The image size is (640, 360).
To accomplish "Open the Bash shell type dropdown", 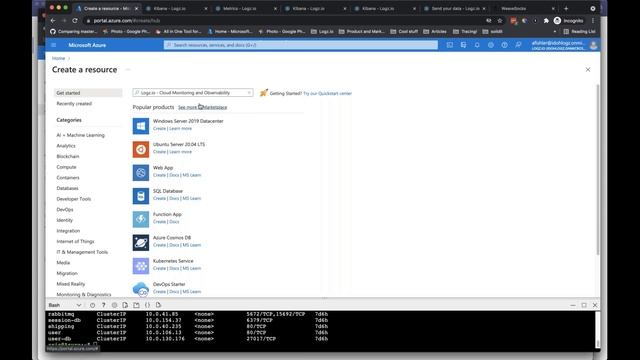I will pos(65,305).
